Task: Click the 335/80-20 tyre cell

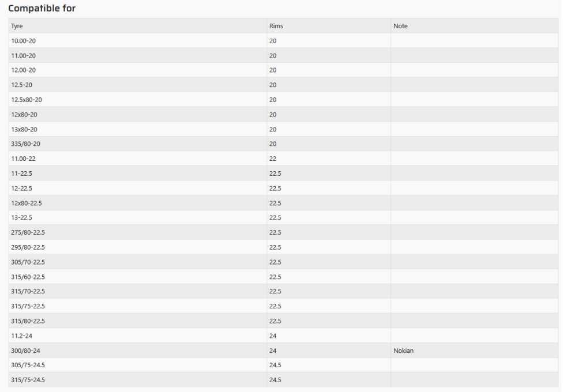Action: (x=25, y=144)
